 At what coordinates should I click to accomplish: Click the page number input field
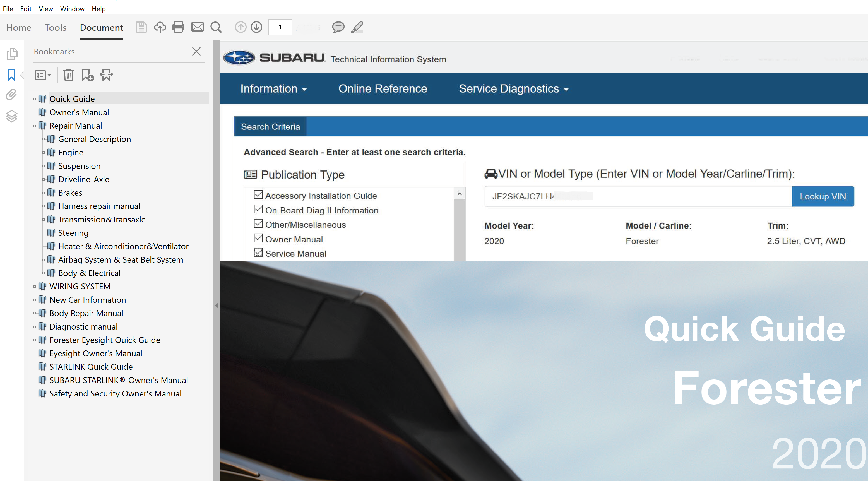tap(280, 27)
